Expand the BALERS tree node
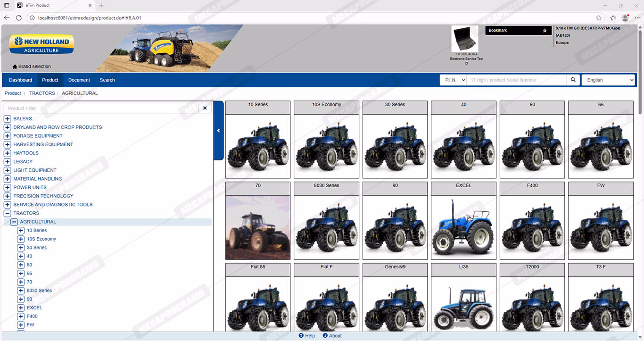 tap(8, 119)
